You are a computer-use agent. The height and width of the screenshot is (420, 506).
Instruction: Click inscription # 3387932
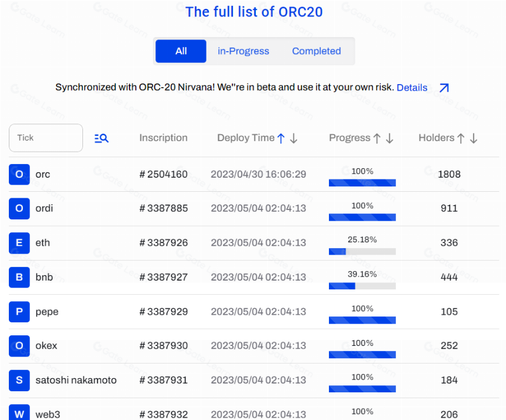164,415
